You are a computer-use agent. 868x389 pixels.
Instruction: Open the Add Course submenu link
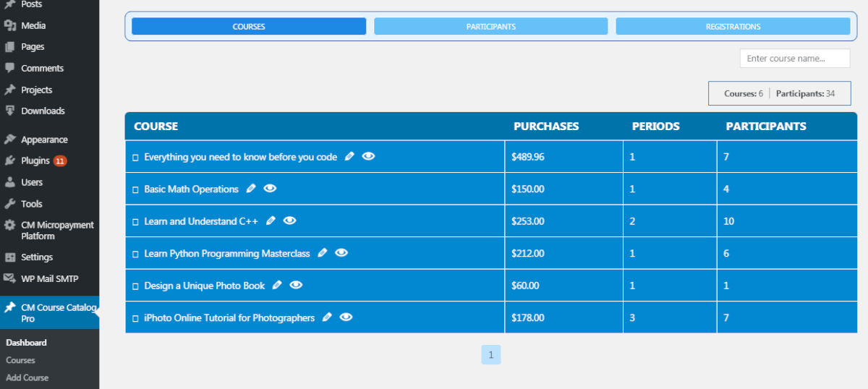[27, 377]
